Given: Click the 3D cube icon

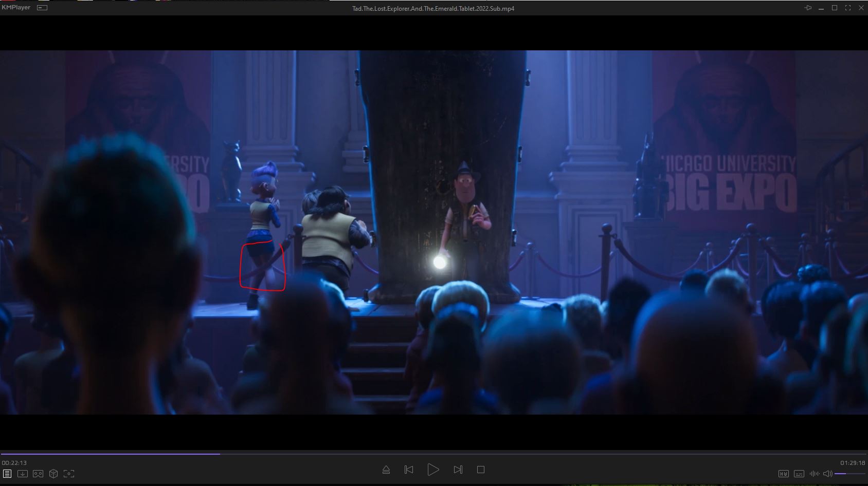Looking at the screenshot, I should tap(53, 474).
